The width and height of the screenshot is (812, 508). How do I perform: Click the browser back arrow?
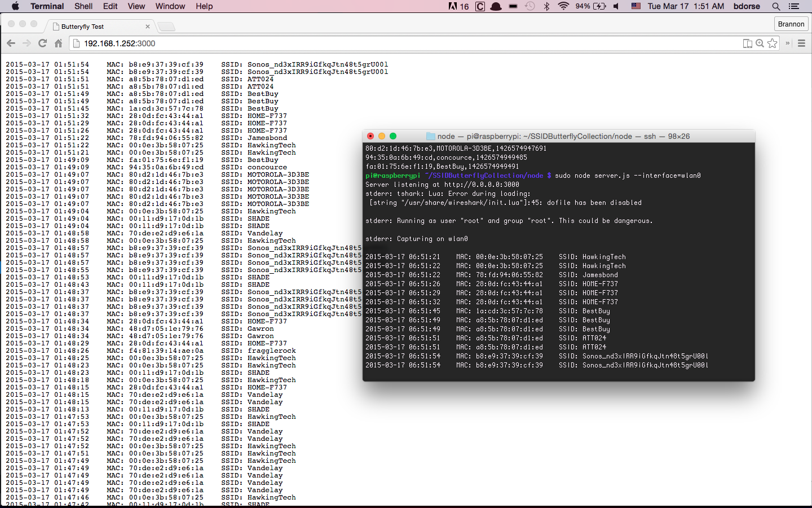click(11, 43)
